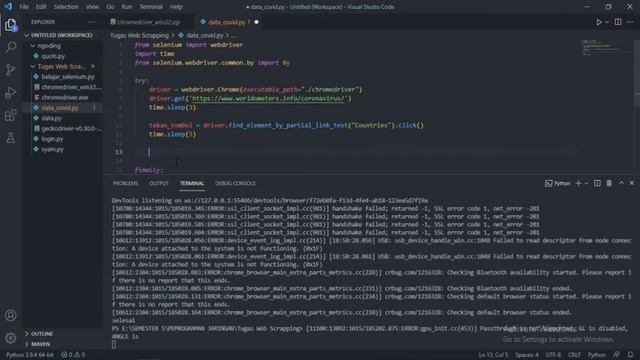
Task: Split the terminal panel
Action: pos(597,183)
